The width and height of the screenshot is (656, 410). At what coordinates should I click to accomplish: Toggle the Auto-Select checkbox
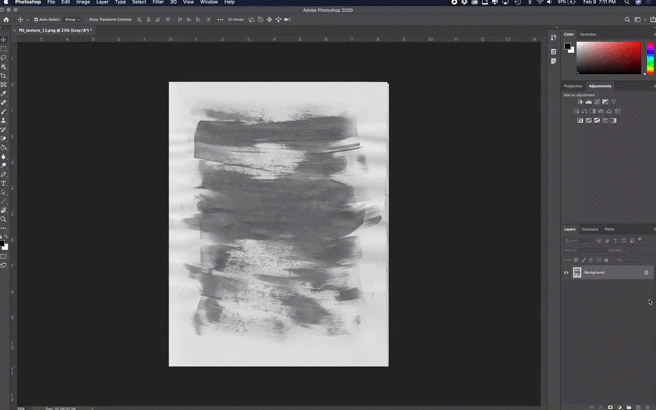(36, 20)
